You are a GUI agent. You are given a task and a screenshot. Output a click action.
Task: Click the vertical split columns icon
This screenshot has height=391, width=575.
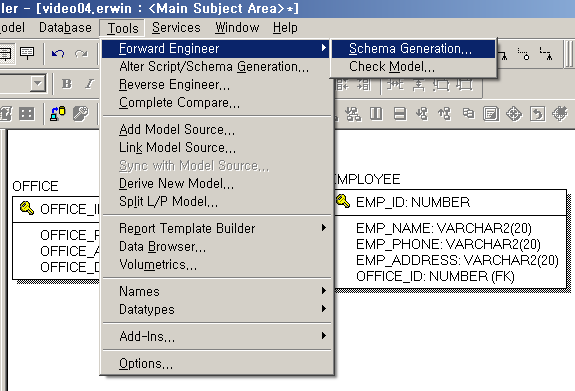tap(376, 114)
